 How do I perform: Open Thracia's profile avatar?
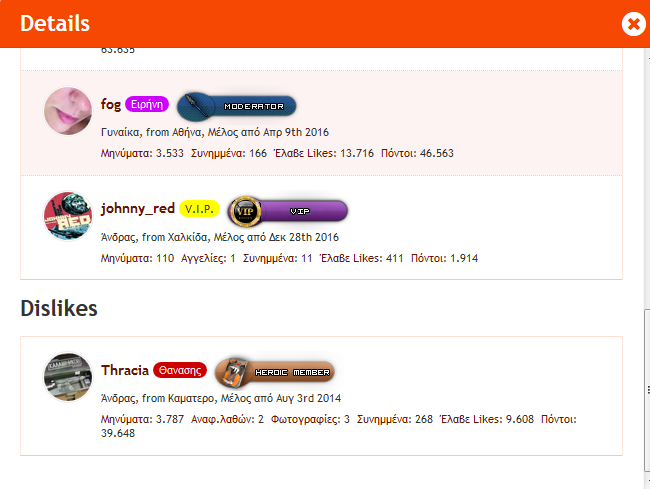click(x=68, y=377)
